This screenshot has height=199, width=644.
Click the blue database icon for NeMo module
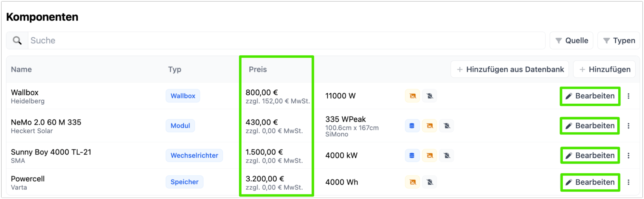(x=412, y=126)
